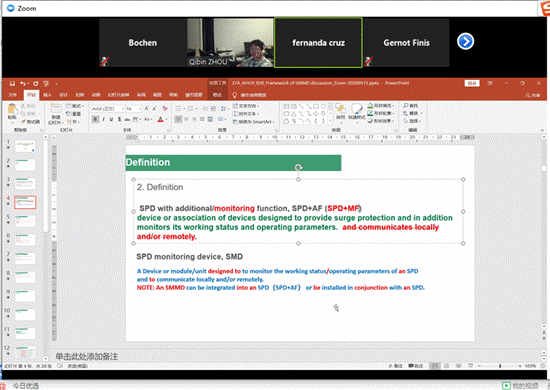The width and height of the screenshot is (550, 390).
Task: Click the Convert to SmartArt button
Action: (x=254, y=122)
